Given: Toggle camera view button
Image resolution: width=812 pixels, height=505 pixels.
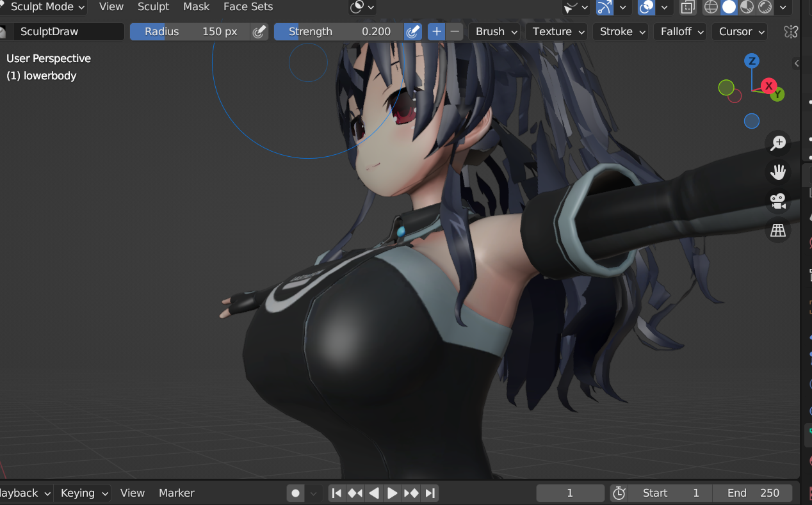Looking at the screenshot, I should 778,201.
